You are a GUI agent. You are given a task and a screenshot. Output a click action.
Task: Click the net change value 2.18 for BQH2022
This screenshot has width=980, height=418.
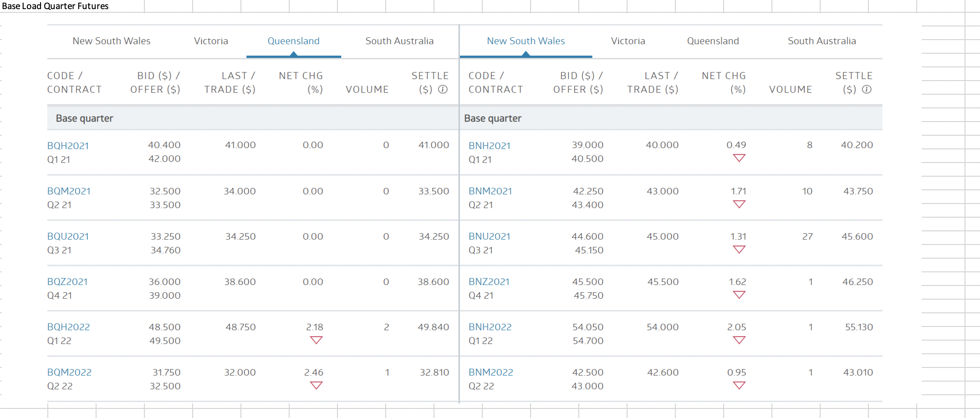[x=315, y=327]
